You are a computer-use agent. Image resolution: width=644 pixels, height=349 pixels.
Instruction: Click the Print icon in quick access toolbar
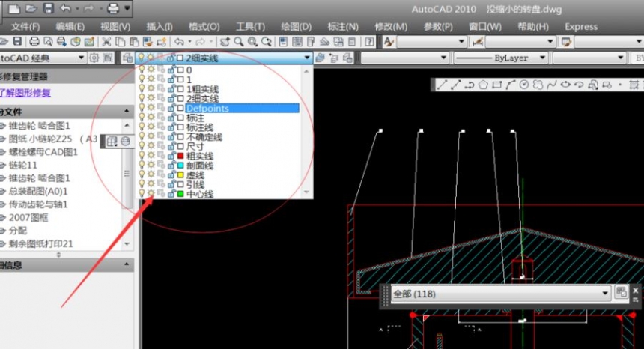[113, 9]
